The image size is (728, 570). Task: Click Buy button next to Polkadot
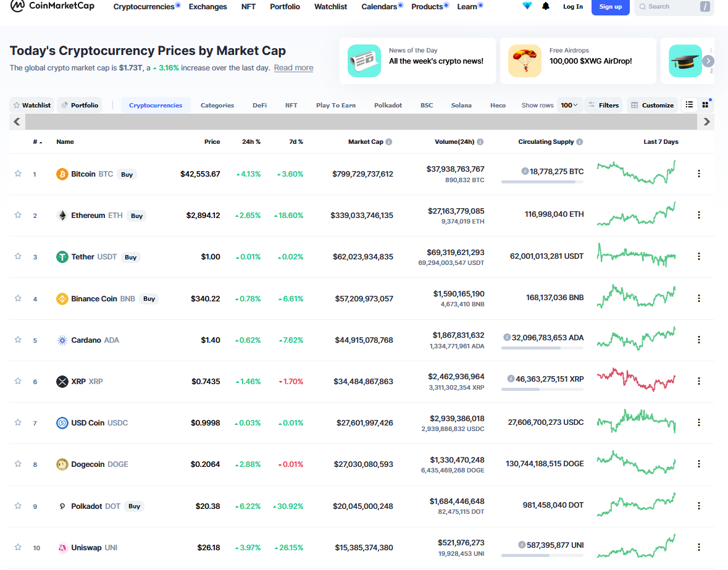click(x=134, y=506)
